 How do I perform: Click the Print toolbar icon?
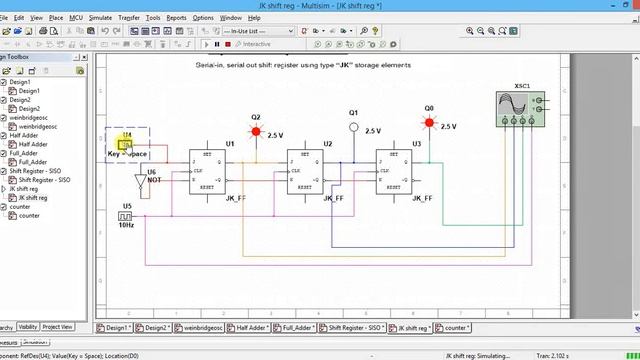tap(43, 31)
